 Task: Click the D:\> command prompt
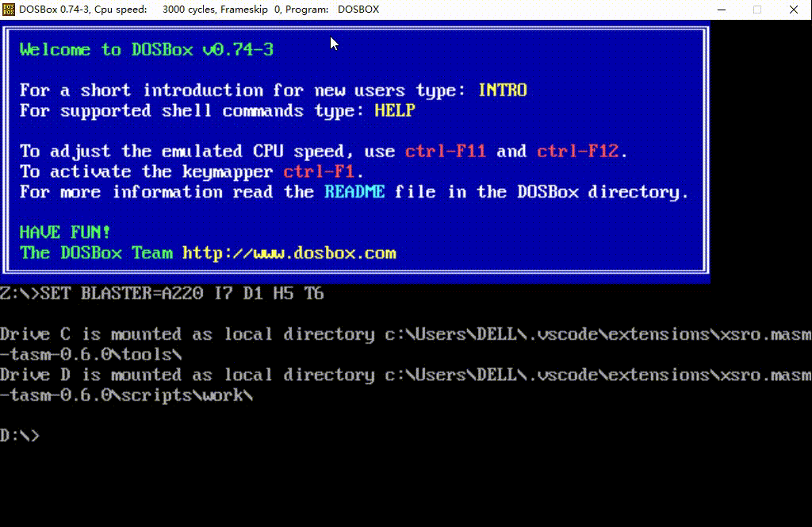pyautogui.click(x=20, y=436)
